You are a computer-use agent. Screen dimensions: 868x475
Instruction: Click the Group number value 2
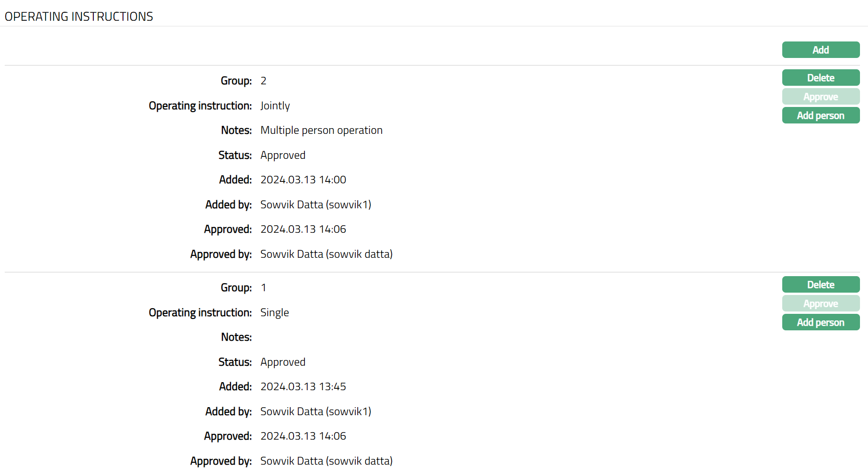pyautogui.click(x=263, y=81)
